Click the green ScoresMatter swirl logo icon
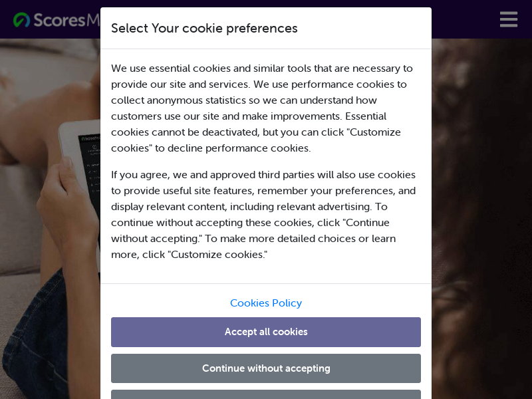The height and width of the screenshot is (399, 532). click(x=21, y=20)
